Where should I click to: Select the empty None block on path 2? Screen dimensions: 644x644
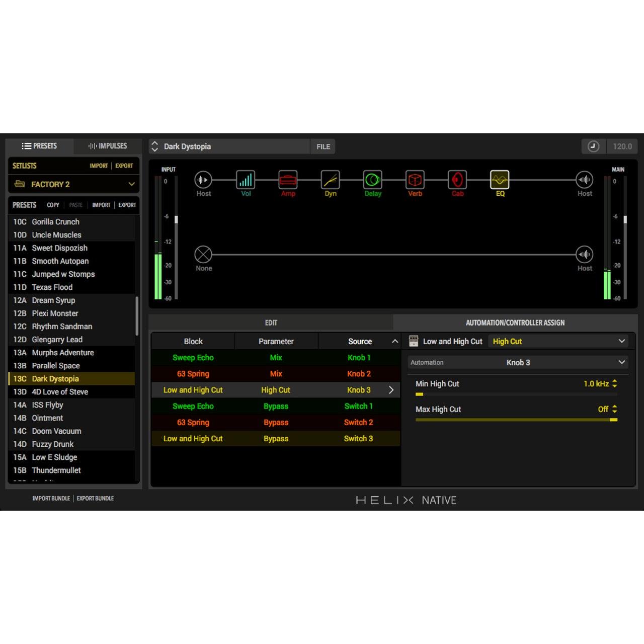pos(204,255)
